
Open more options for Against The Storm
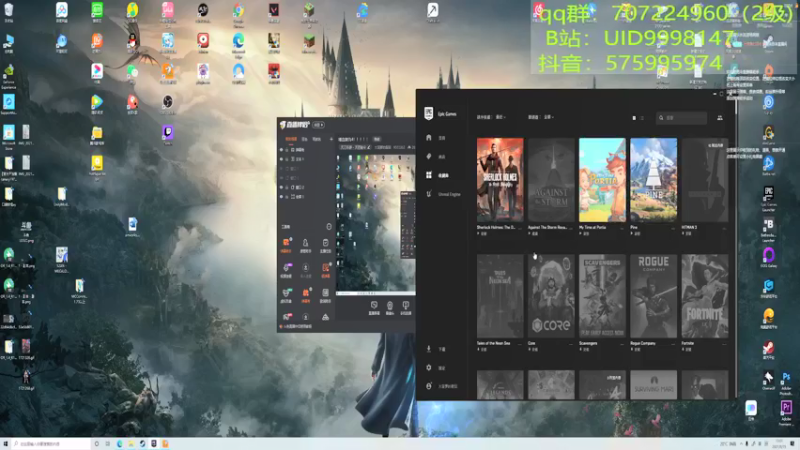pyautogui.click(x=571, y=228)
